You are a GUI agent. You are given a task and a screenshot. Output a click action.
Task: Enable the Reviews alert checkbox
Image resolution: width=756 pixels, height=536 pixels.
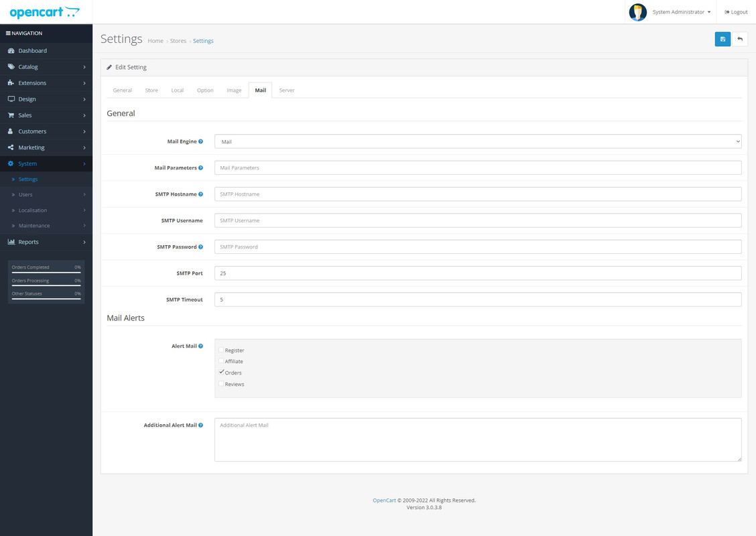(221, 384)
